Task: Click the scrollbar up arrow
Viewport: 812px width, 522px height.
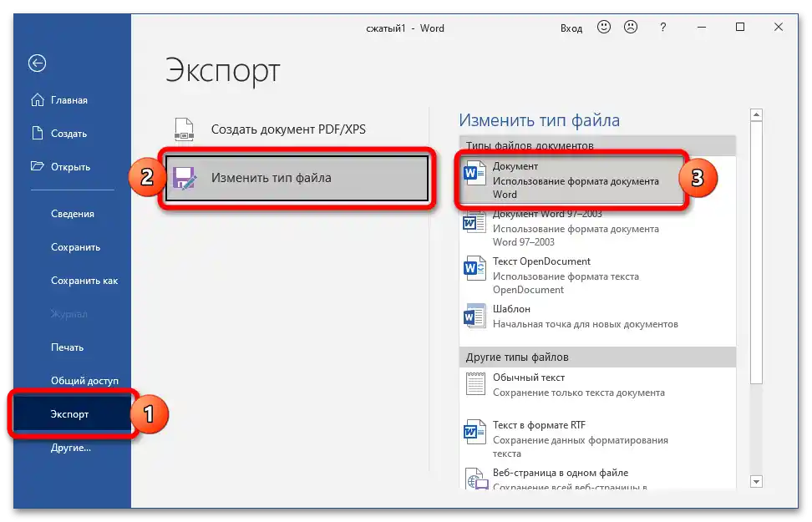Action: click(x=756, y=114)
